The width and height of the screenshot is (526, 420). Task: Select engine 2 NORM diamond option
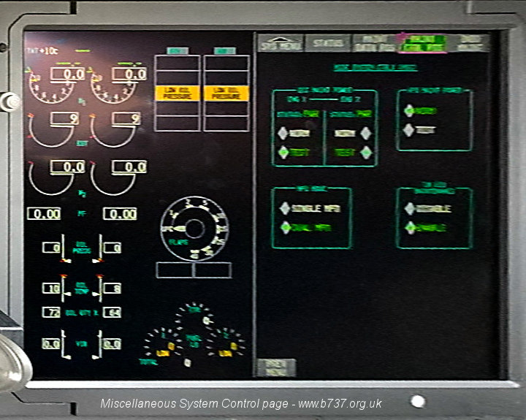pyautogui.click(x=366, y=134)
